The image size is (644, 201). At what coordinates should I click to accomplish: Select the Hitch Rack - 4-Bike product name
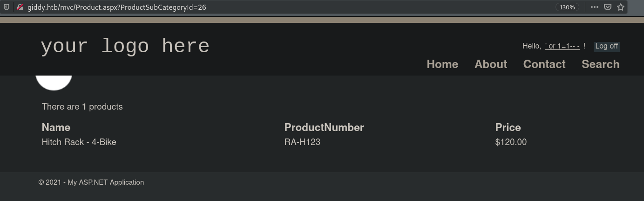(x=79, y=142)
